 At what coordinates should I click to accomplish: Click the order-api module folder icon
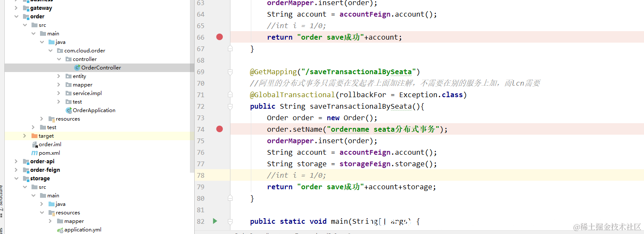(x=26, y=161)
